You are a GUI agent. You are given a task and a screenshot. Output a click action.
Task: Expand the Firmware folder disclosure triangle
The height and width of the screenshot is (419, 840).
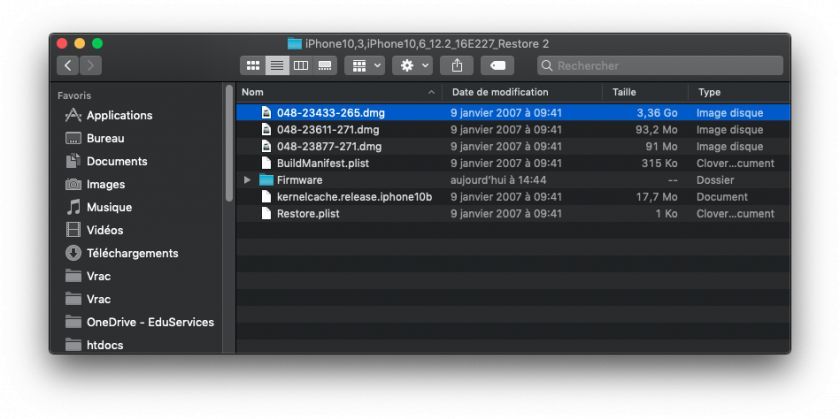[248, 180]
